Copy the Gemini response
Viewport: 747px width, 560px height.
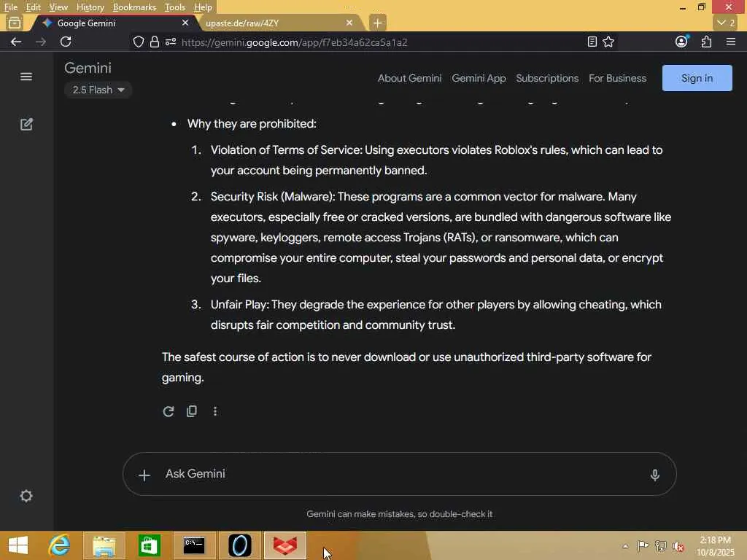pos(192,411)
